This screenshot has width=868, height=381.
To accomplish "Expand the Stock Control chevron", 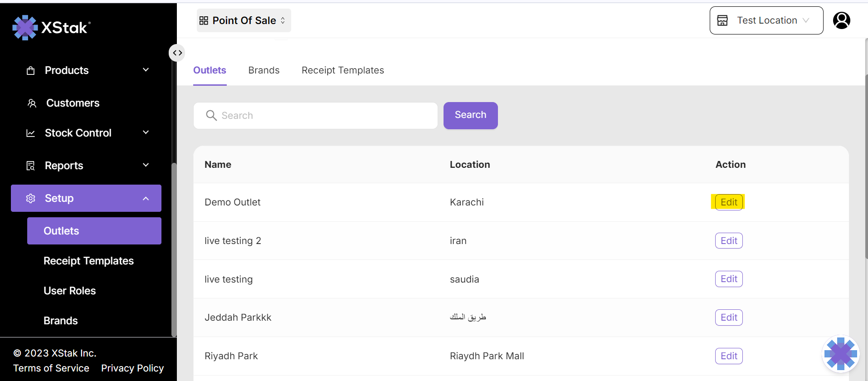I will pos(146,132).
